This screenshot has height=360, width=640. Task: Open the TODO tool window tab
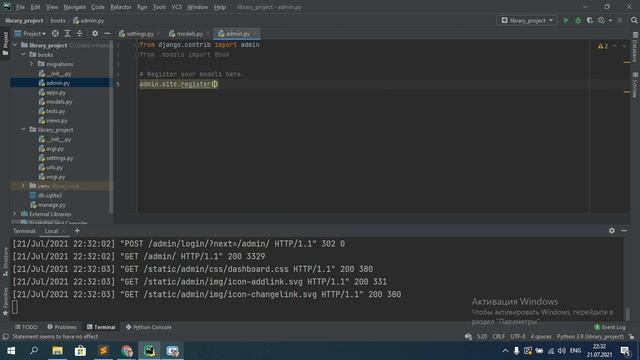(26, 327)
